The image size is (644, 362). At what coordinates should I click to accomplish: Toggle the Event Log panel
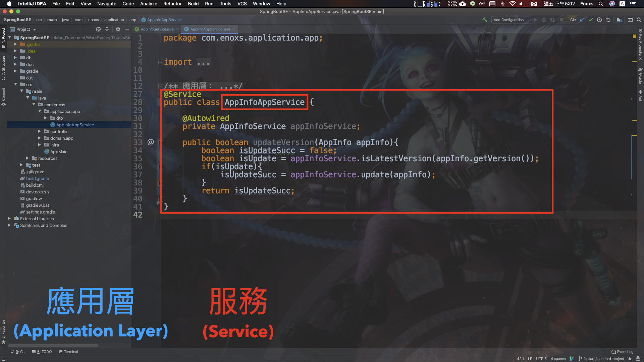click(x=623, y=352)
